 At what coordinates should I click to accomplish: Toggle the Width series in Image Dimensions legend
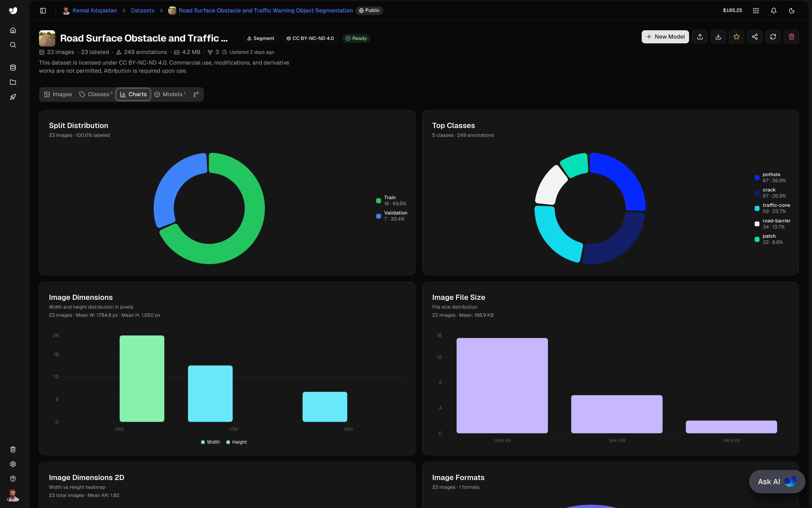click(x=210, y=442)
